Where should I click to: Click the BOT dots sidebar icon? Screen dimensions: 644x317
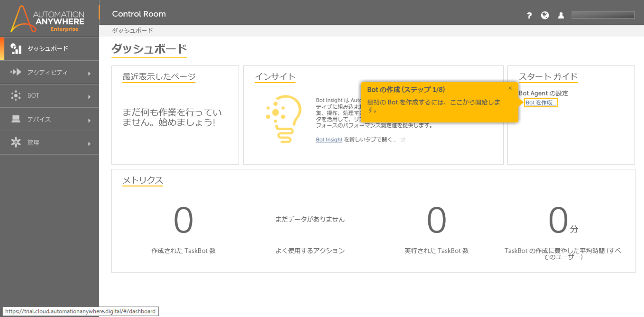pos(16,95)
